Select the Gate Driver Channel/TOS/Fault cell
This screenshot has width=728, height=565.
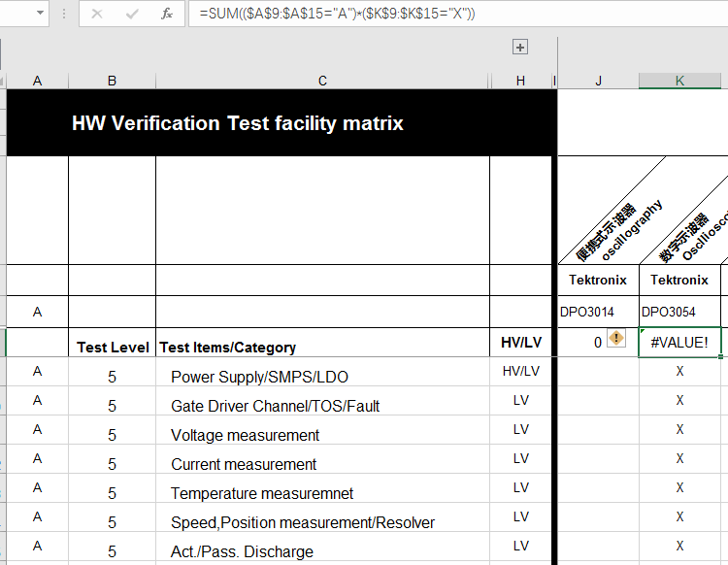322,401
